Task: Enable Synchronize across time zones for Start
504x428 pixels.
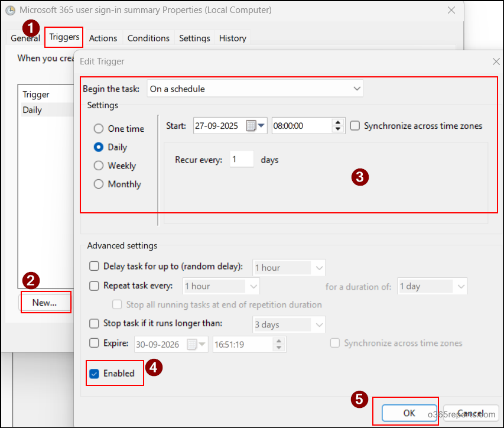Action: point(355,126)
